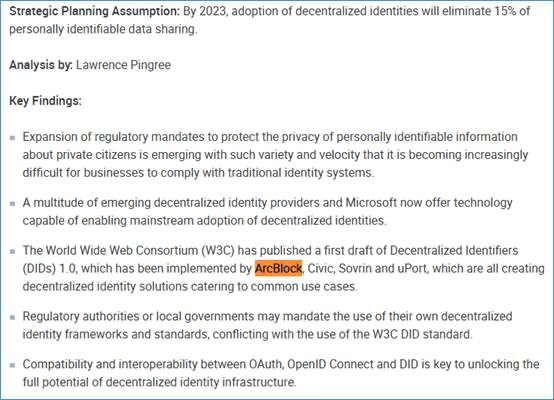
Task: Click the author name Lawrence Pingree
Action: point(123,65)
